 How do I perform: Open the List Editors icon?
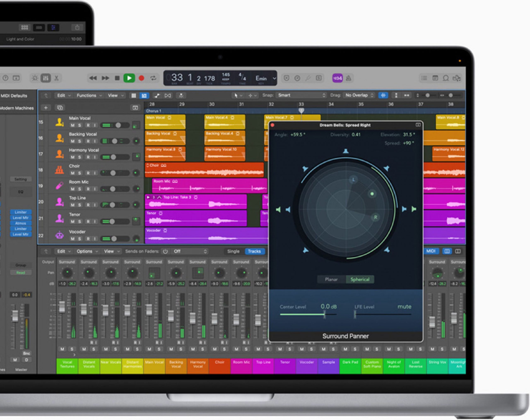point(424,78)
